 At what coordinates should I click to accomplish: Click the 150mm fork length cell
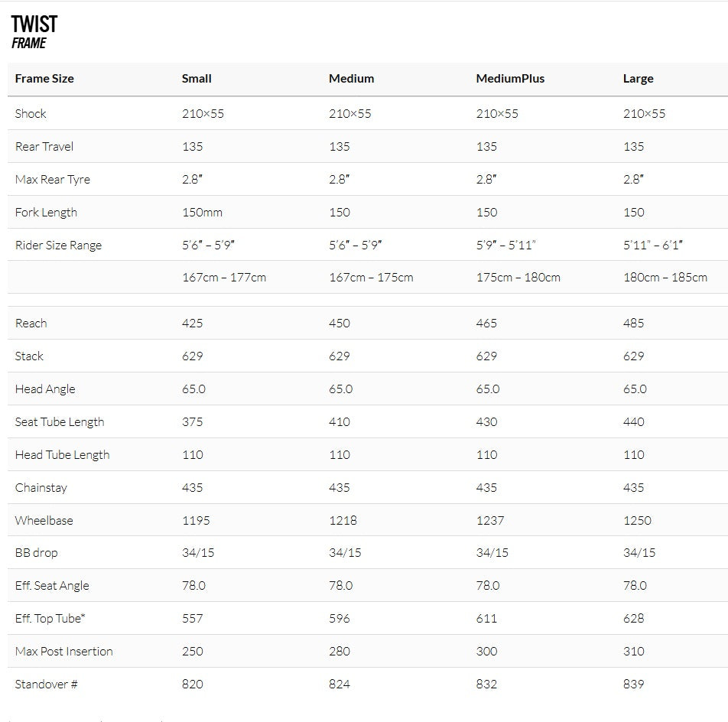tap(203, 213)
